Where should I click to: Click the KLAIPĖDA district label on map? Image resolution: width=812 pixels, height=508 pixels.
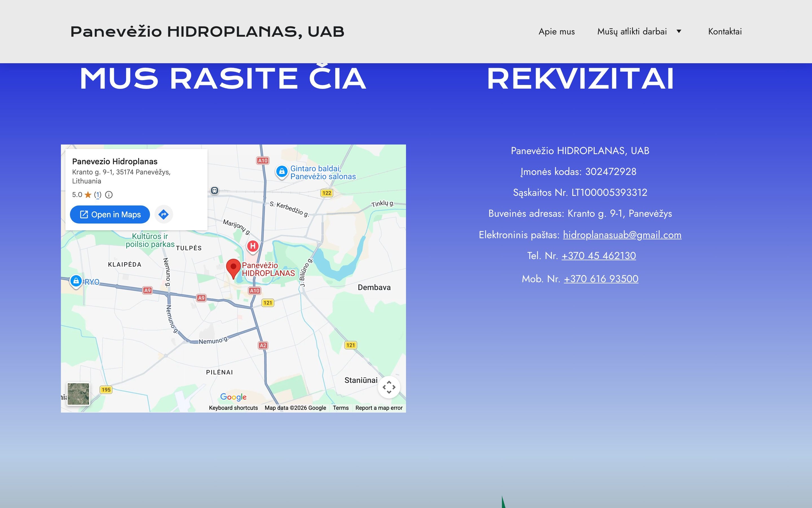pos(125,264)
